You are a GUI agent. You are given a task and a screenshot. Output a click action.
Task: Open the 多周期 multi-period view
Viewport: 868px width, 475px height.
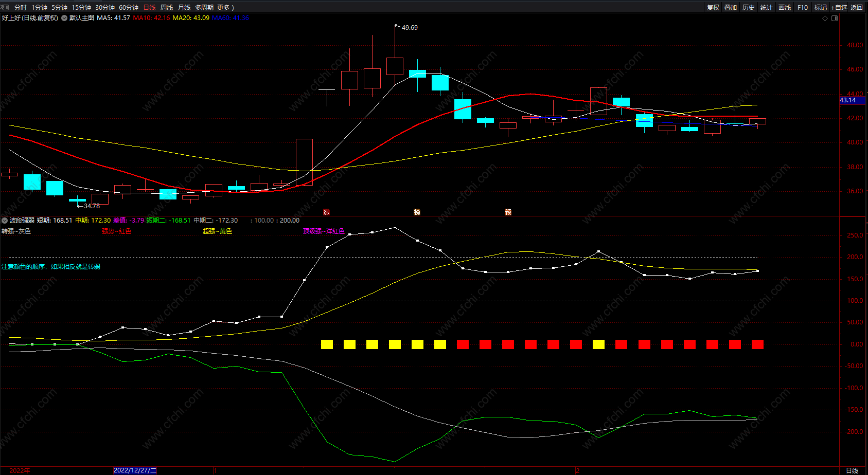tap(204, 8)
